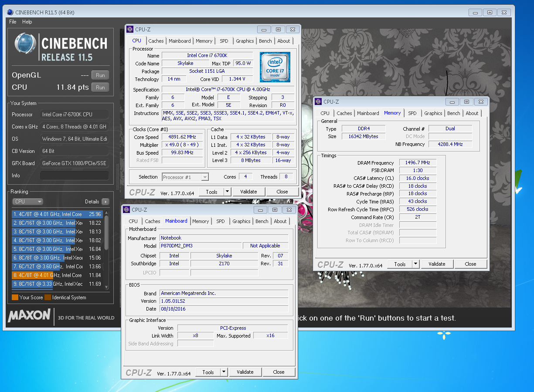534x392 pixels.
Task: Select ranking entry 9 8C/16T @ 3.33 GHz
Action: (x=57, y=284)
